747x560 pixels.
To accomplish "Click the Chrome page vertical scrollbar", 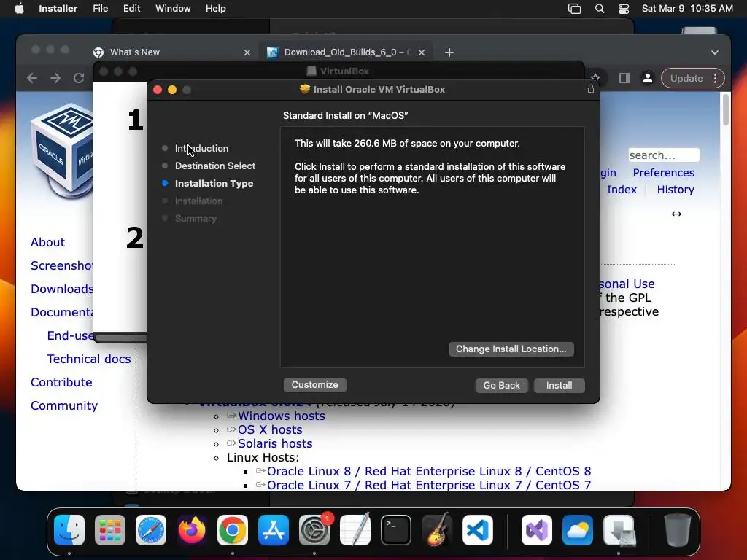I will (726, 109).
